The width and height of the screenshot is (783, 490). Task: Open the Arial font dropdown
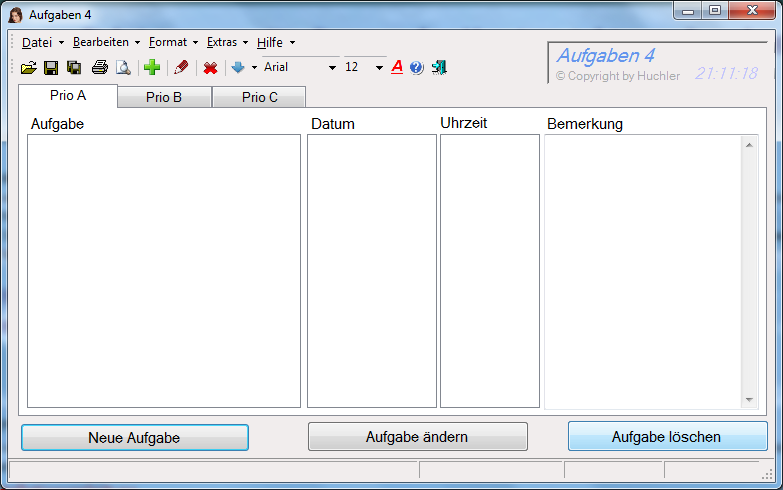332,67
